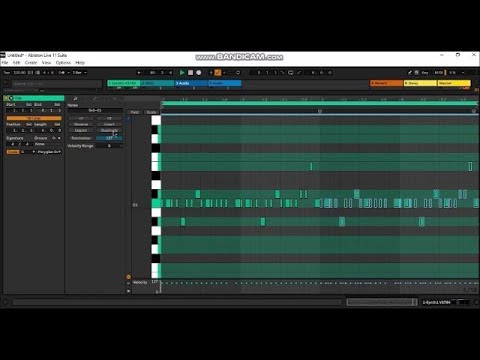This screenshot has height=360, width=480.
Task: Click Set next to loop Position
Action: click(x=29, y=124)
